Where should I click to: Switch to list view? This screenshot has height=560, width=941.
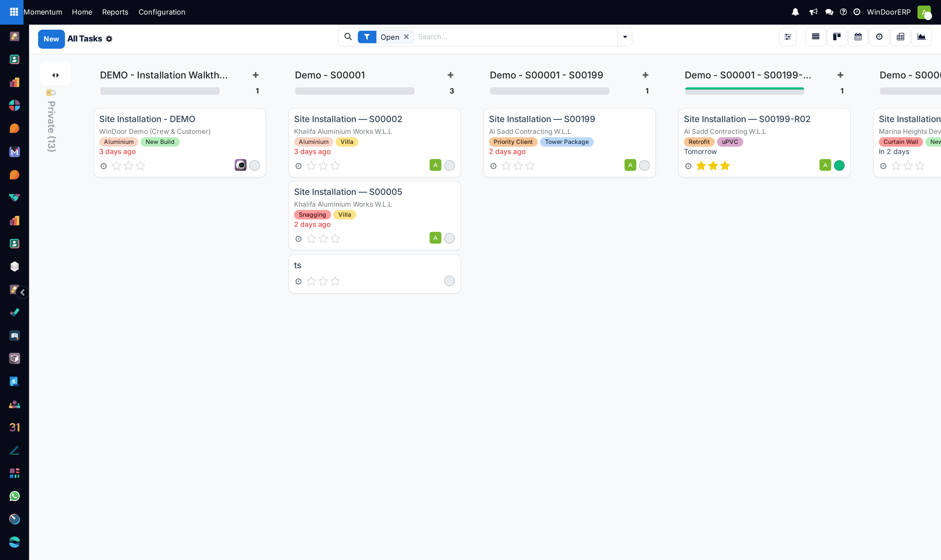tap(815, 37)
